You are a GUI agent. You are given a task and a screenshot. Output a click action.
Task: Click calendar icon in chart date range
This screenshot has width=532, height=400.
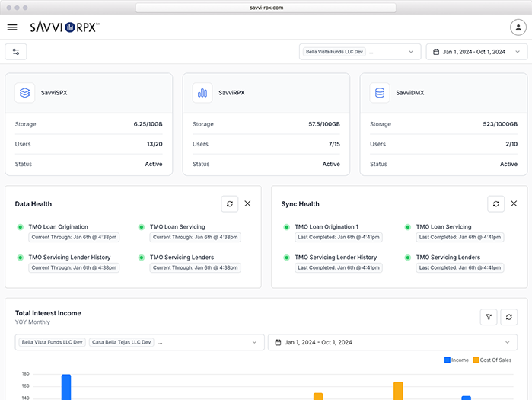[x=278, y=342]
